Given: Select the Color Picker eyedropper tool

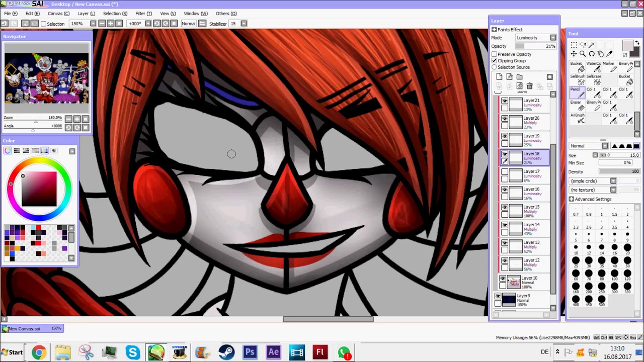Looking at the screenshot, I should 610,54.
